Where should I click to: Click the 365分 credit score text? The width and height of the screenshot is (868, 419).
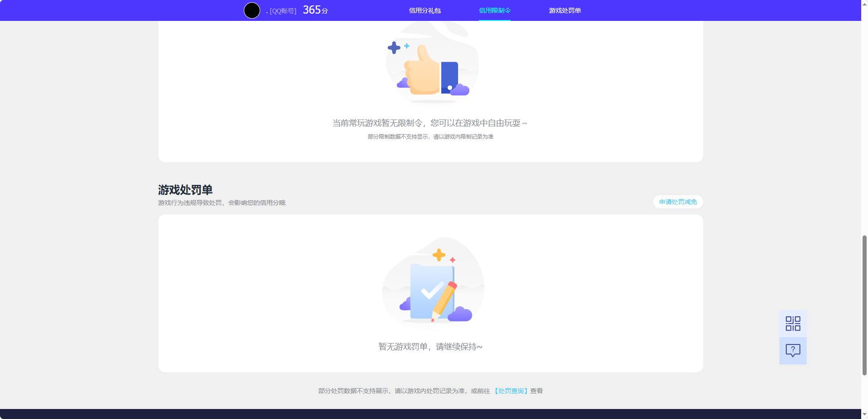coord(315,10)
